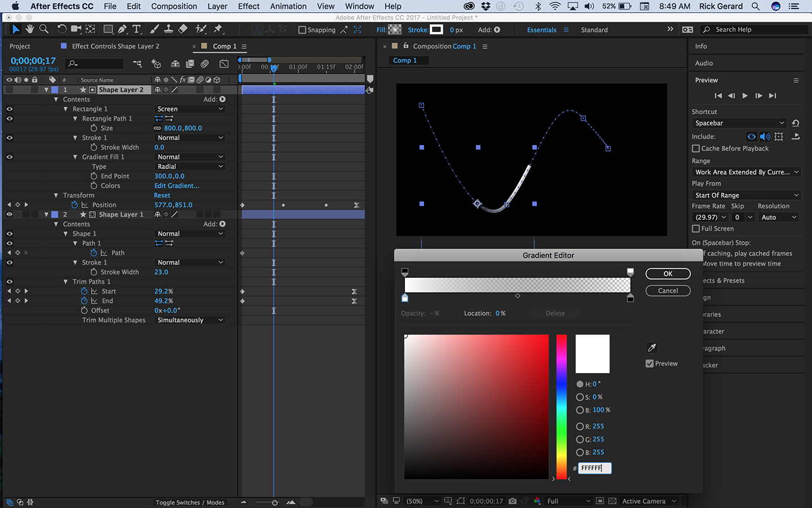
Task: Select the Rotation tool
Action: (x=61, y=29)
